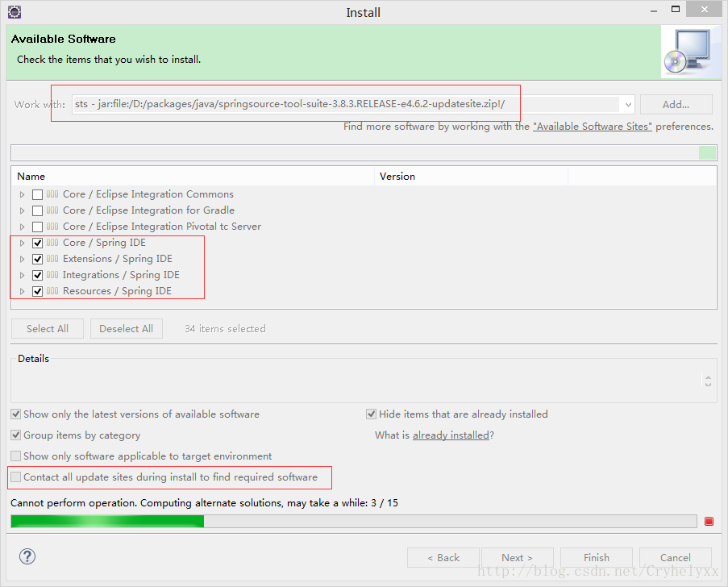Select Integrations / Spring IDE row text

[121, 275]
